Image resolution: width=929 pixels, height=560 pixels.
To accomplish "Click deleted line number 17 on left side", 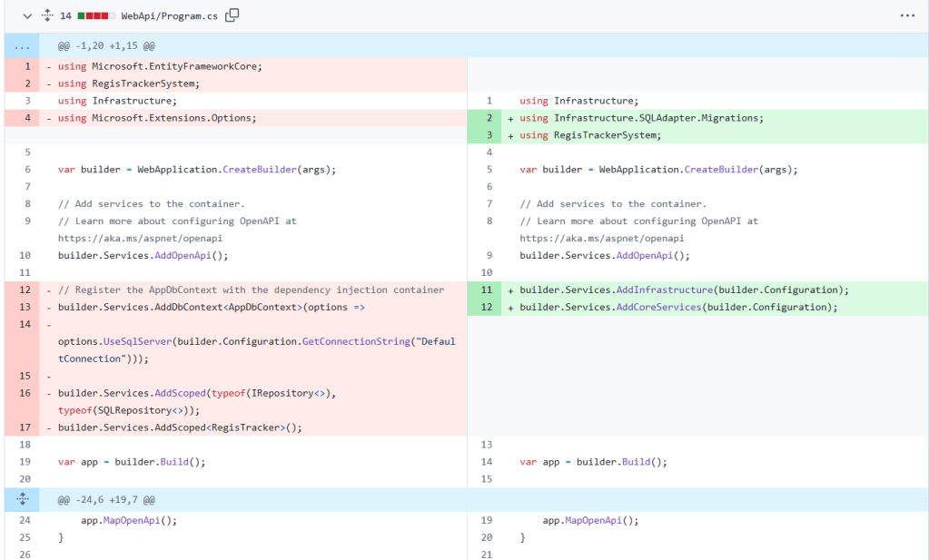I will pyautogui.click(x=25, y=427).
